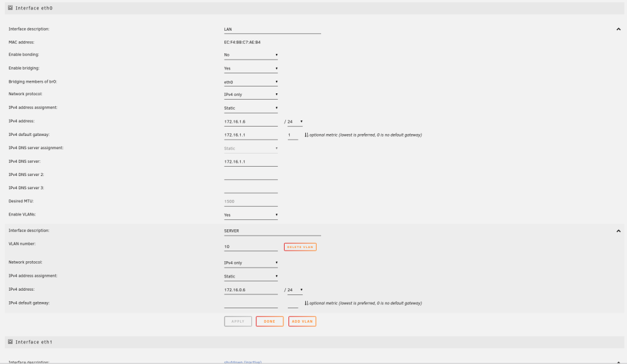The width and height of the screenshot is (627, 364).
Task: Open VLAN 10 IPv4 address assignment dropdown
Action: (x=251, y=276)
